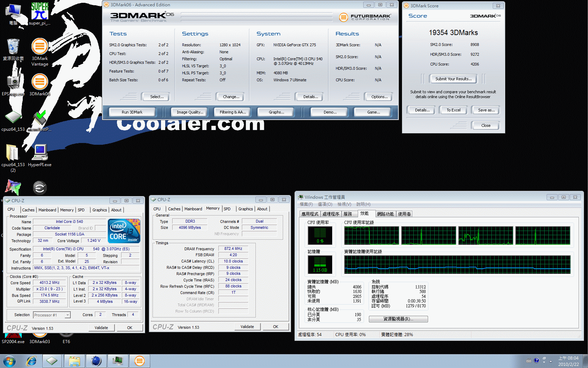Open Graphics tab in Memory CPU-Z window
Image resolution: width=588 pixels, height=368 pixels.
tap(245, 209)
